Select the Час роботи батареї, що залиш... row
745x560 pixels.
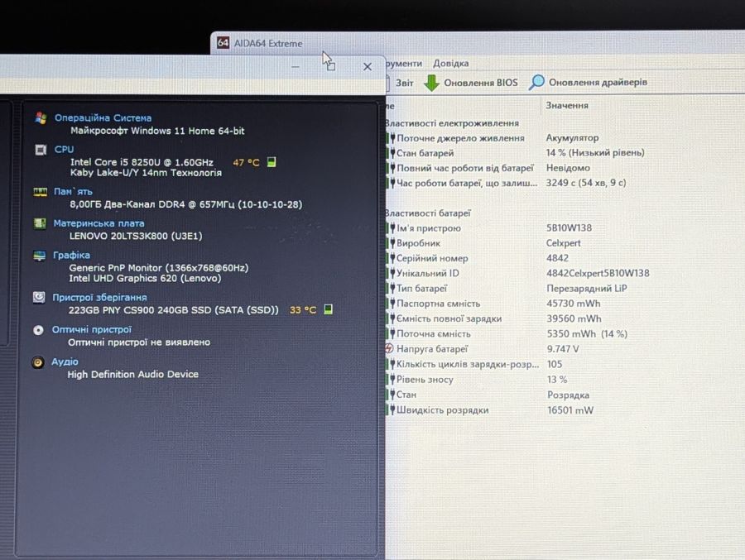coord(507,183)
